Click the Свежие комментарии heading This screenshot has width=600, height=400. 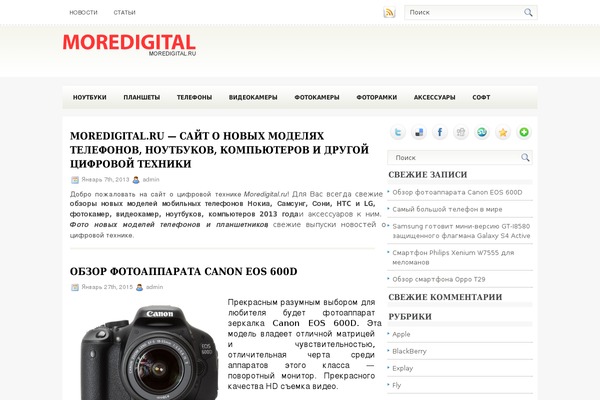click(445, 297)
